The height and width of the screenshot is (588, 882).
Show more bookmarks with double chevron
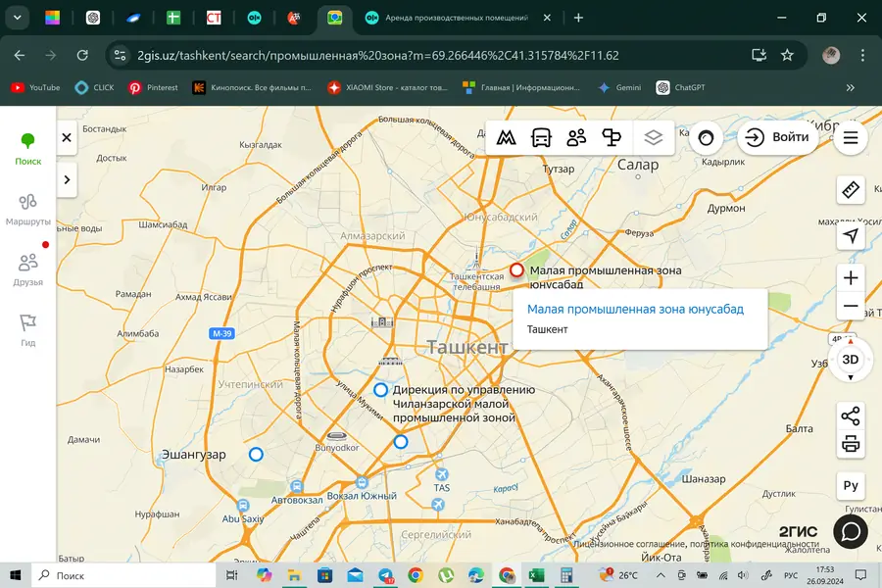(850, 87)
